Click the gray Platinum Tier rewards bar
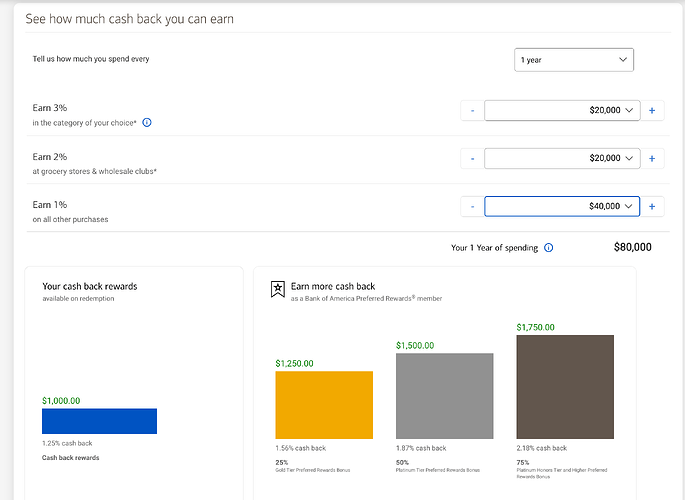685x500 pixels. coord(444,396)
